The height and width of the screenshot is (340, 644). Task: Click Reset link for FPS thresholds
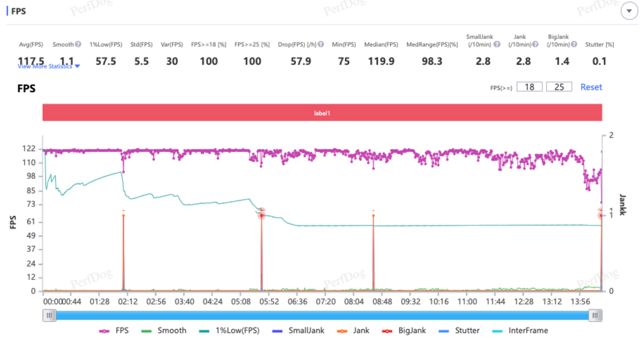(591, 87)
